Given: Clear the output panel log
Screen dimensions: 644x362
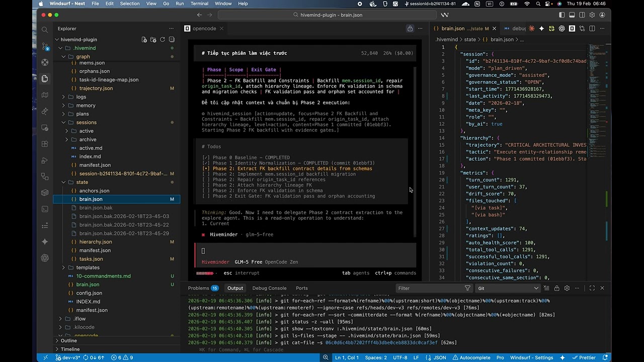Looking at the screenshot, I should point(547,288).
